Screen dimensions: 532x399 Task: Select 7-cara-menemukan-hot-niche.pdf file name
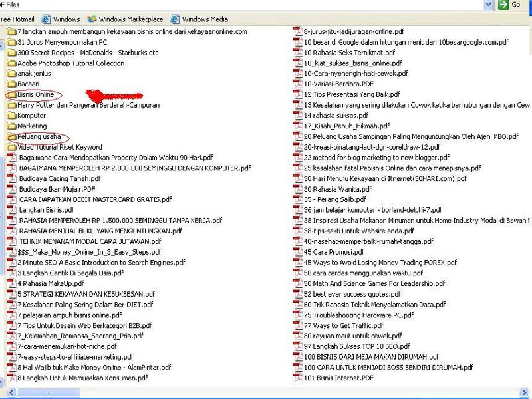pyautogui.click(x=67, y=346)
